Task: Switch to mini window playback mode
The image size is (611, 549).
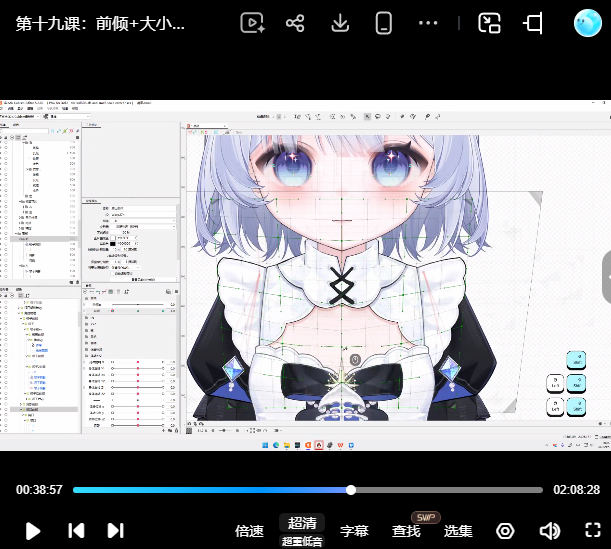Action: coord(489,23)
